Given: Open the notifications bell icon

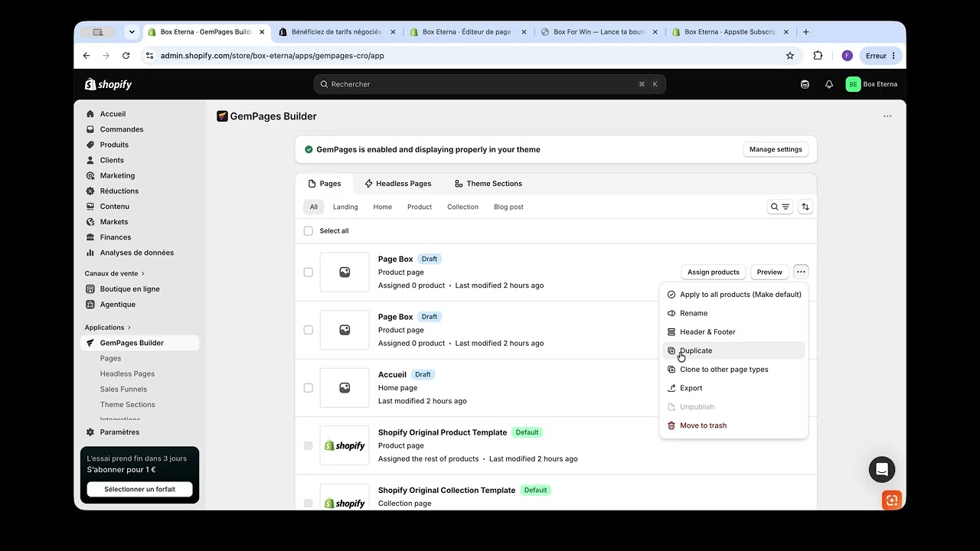Looking at the screenshot, I should (828, 84).
